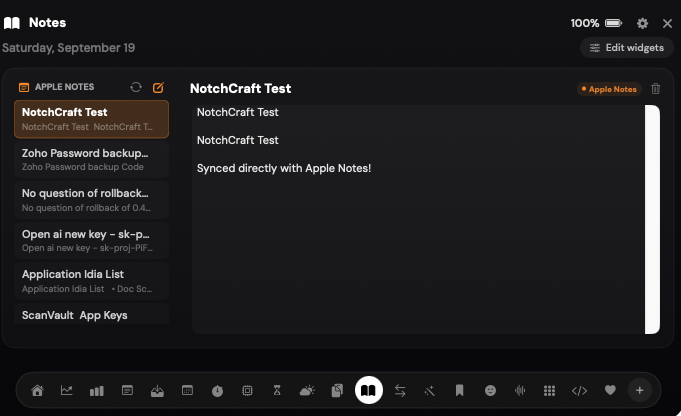Screen dimensions: 681x416
Task: Open the bookmark widget in the dock
Action: pos(460,390)
